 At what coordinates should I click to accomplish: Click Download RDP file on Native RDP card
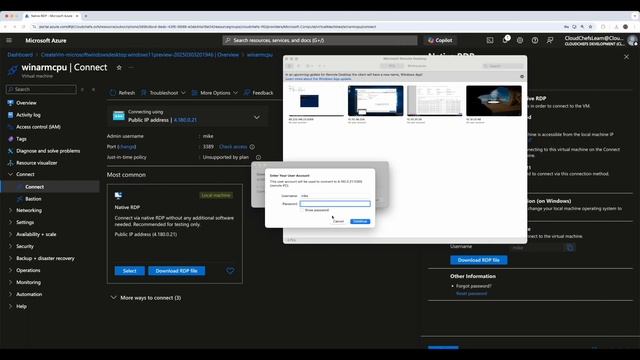click(176, 271)
